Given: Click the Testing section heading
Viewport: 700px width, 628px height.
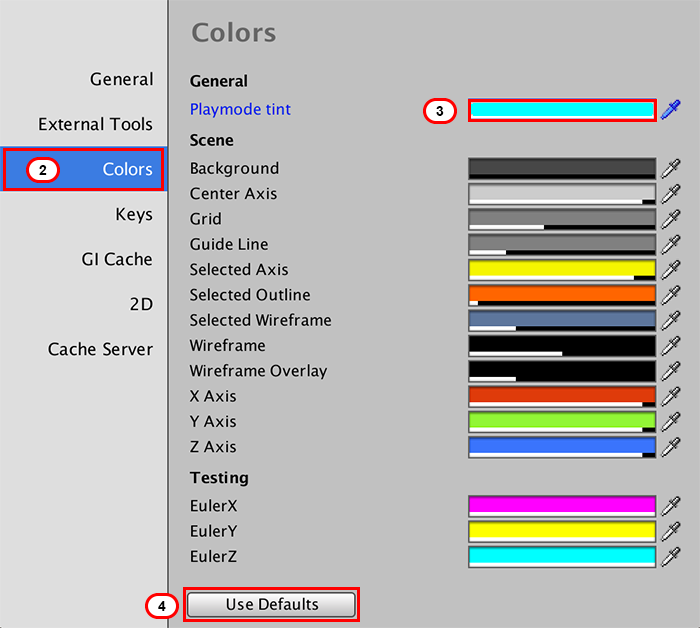Looking at the screenshot, I should (x=219, y=478).
